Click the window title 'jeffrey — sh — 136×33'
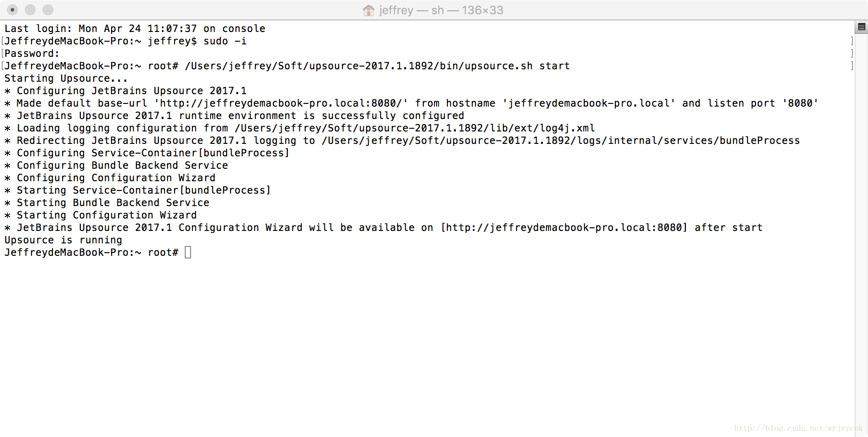Viewport: 868px width, 437px height. point(441,10)
